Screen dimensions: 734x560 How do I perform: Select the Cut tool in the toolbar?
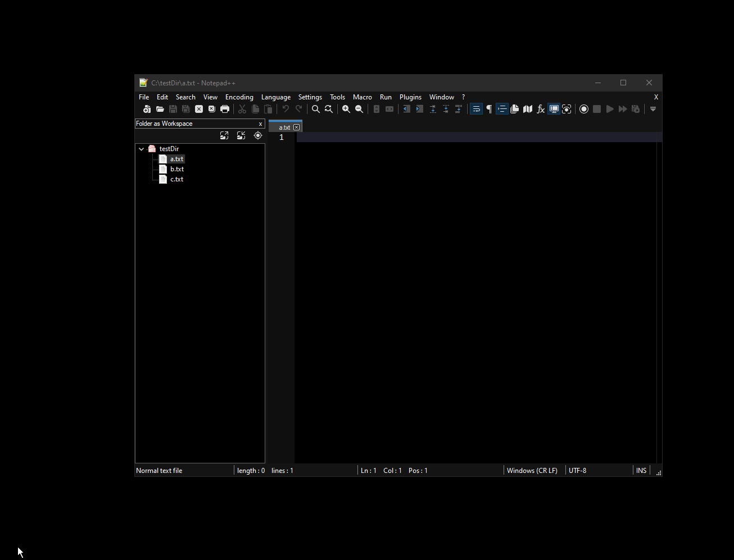(242, 109)
